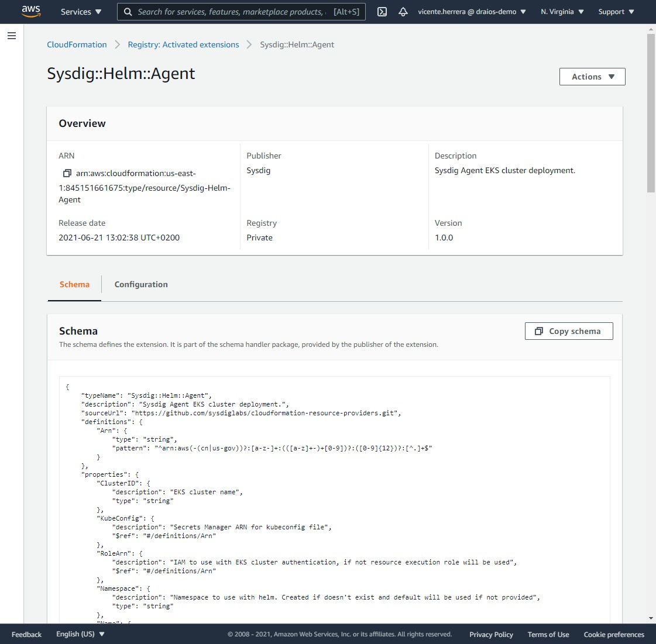656x644 pixels.
Task: Click the page vertical scrollbar thumb
Action: point(651,113)
